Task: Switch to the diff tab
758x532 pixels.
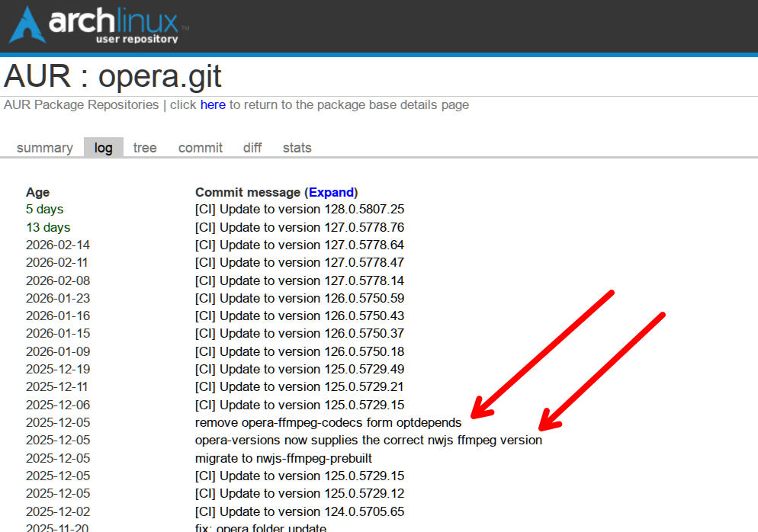Action: coord(252,148)
